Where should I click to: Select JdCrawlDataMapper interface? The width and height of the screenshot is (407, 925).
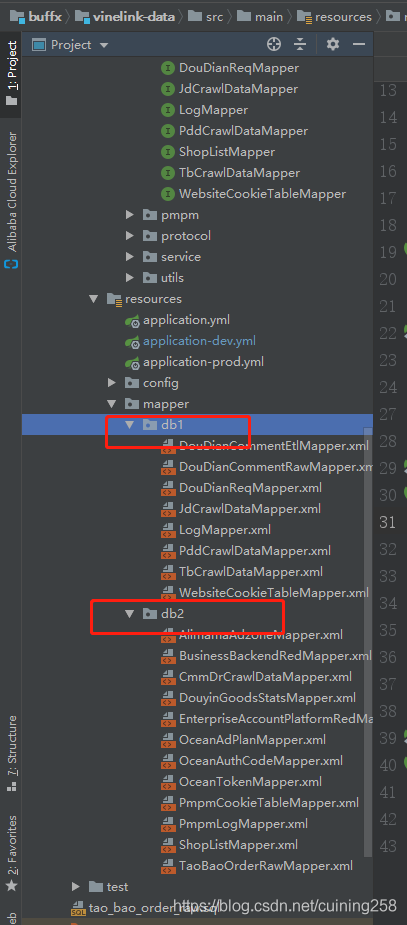tap(238, 89)
